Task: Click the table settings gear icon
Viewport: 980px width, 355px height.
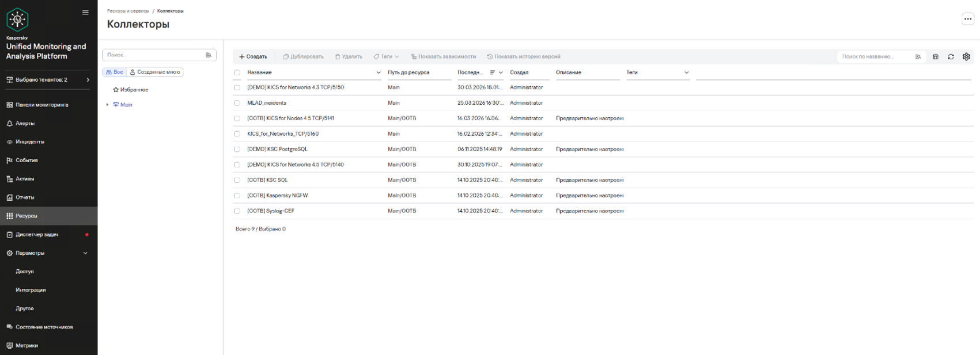Action: tap(966, 56)
